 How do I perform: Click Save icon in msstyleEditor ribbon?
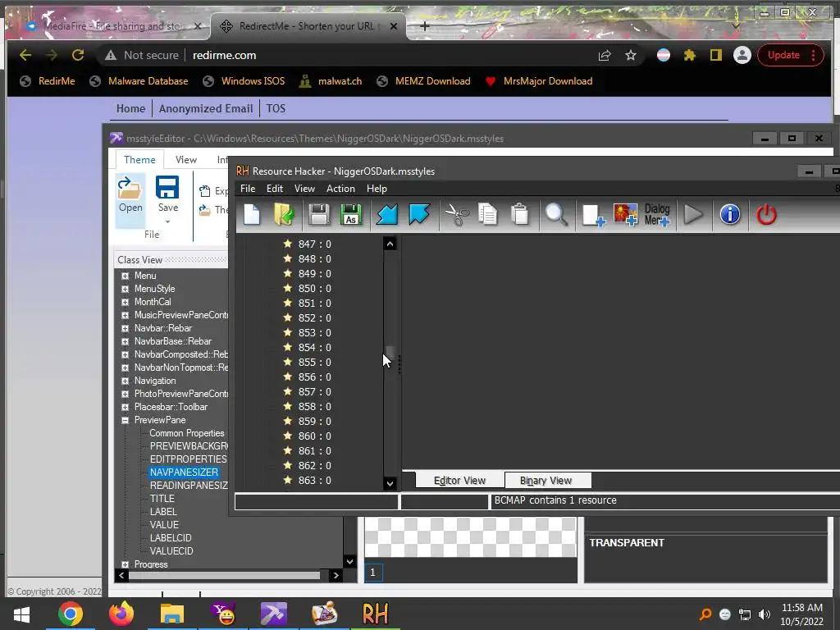pyautogui.click(x=167, y=195)
